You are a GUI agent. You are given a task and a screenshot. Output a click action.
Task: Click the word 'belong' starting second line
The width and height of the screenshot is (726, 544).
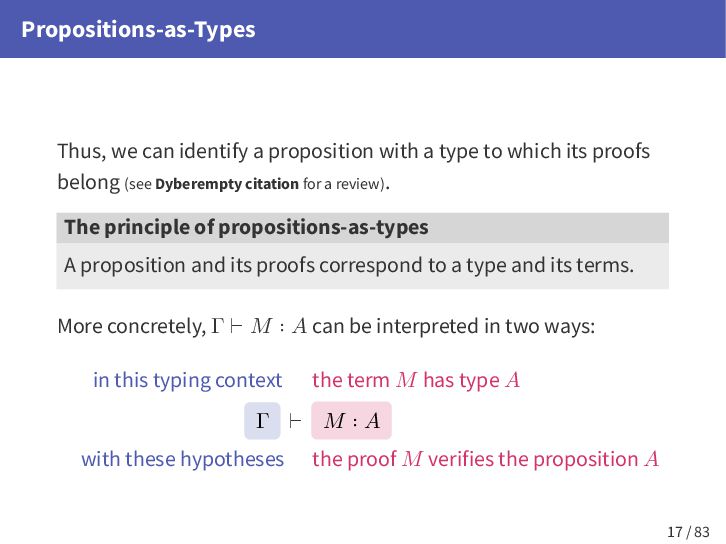click(x=88, y=184)
